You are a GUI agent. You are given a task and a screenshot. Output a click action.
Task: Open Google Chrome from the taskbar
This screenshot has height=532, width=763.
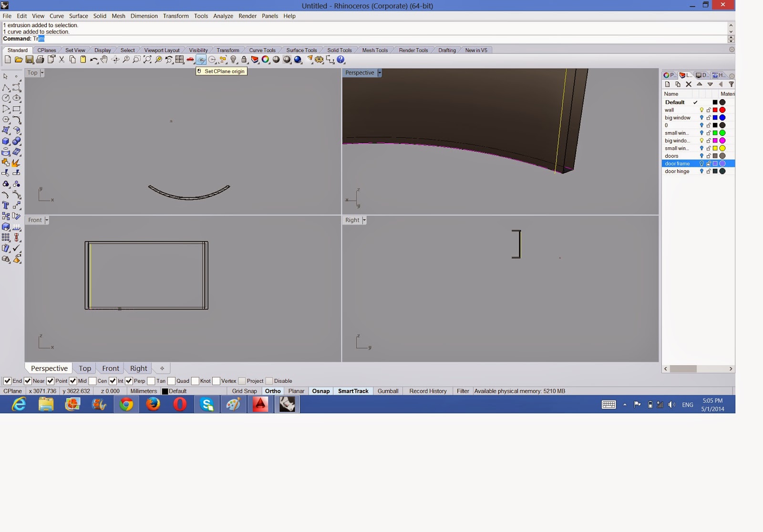(126, 405)
